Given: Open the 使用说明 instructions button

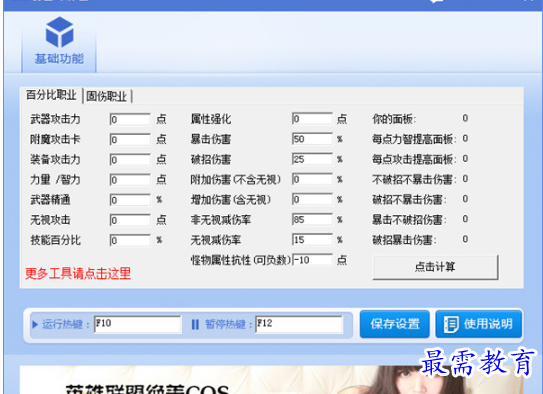Looking at the screenshot, I should (479, 324).
